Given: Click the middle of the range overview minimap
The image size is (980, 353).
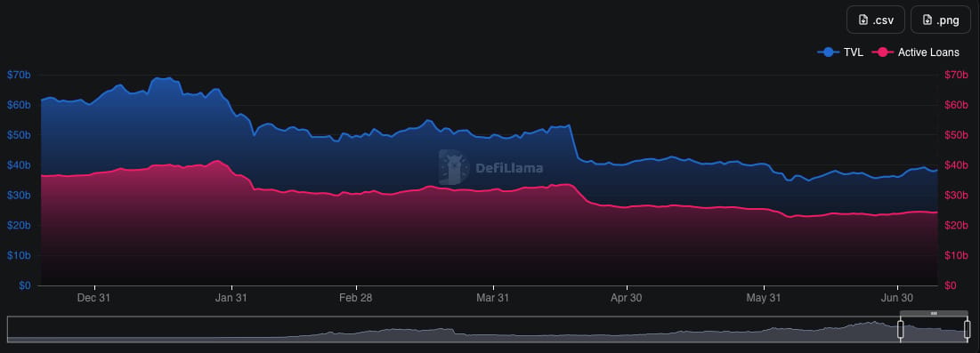Looking at the screenshot, I should click(x=488, y=329).
